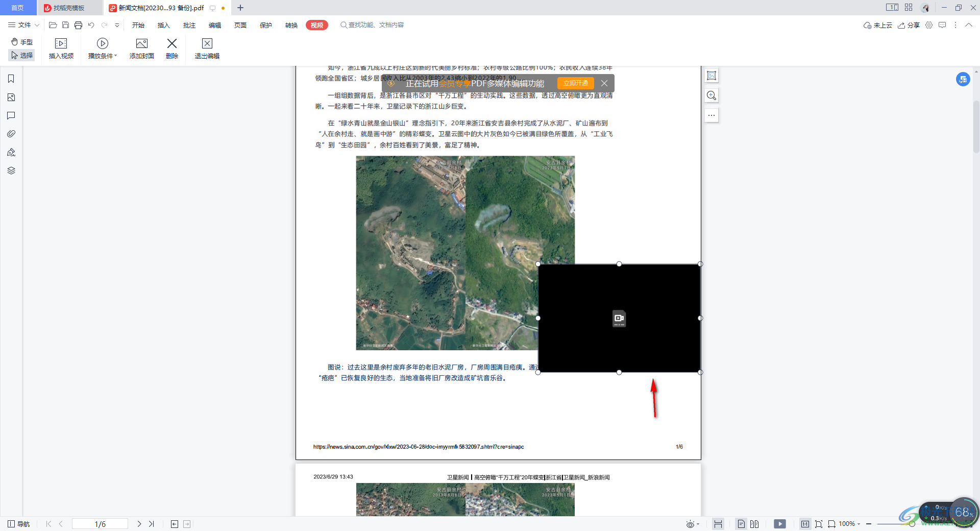Expand the quick access toolbar dropdown

pyautogui.click(x=117, y=25)
